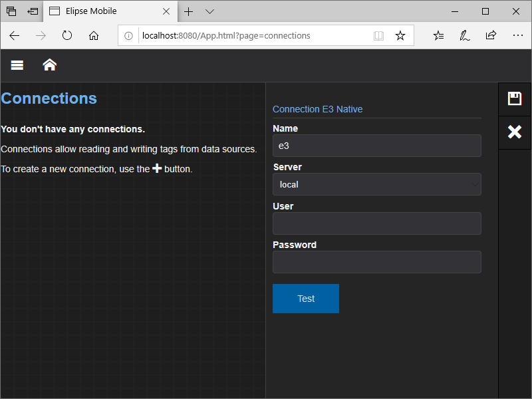The width and height of the screenshot is (532, 399).
Task: Open browser Settings and more menu
Action: click(517, 35)
